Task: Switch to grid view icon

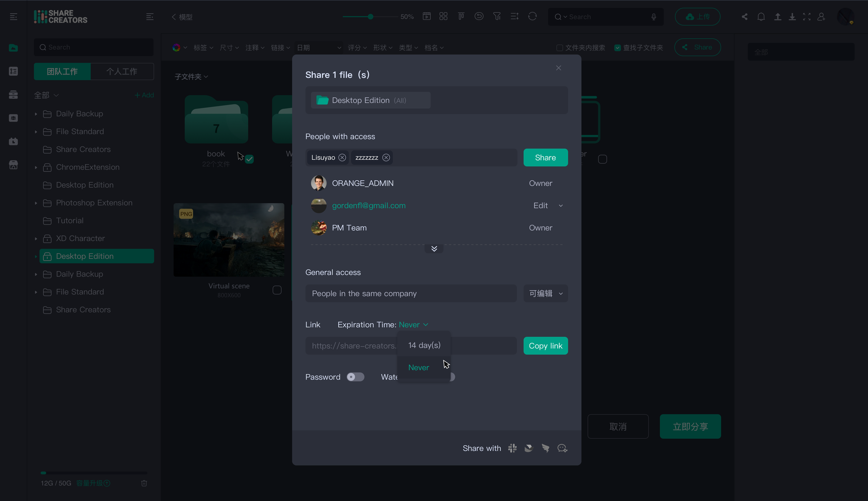Action: [x=443, y=17]
